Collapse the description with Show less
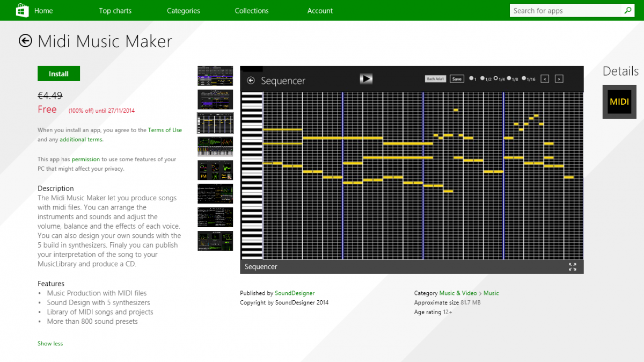The height and width of the screenshot is (362, 644). click(x=50, y=344)
